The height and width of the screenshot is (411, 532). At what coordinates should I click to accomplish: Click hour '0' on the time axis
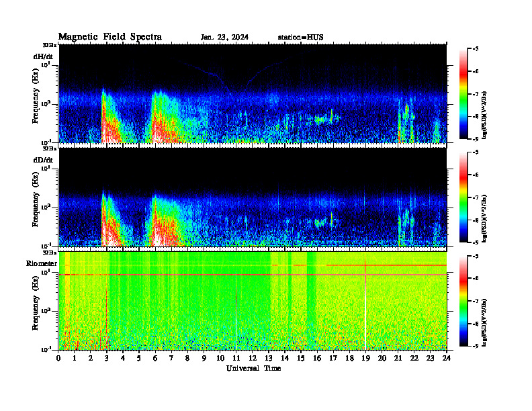coord(58,358)
